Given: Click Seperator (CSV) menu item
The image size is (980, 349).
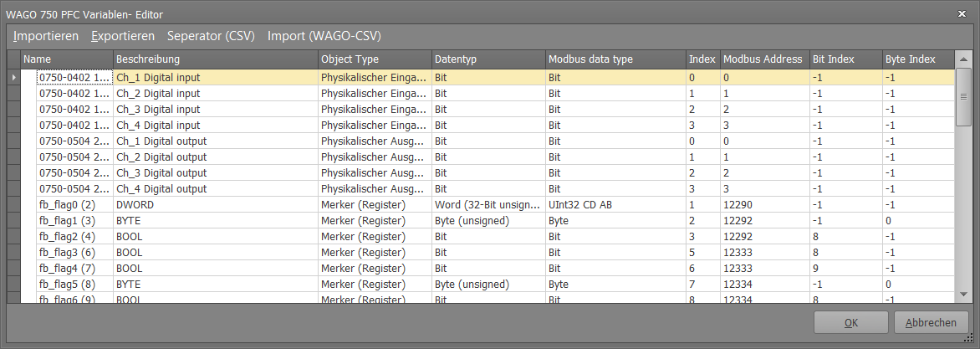Looking at the screenshot, I should pos(211,36).
